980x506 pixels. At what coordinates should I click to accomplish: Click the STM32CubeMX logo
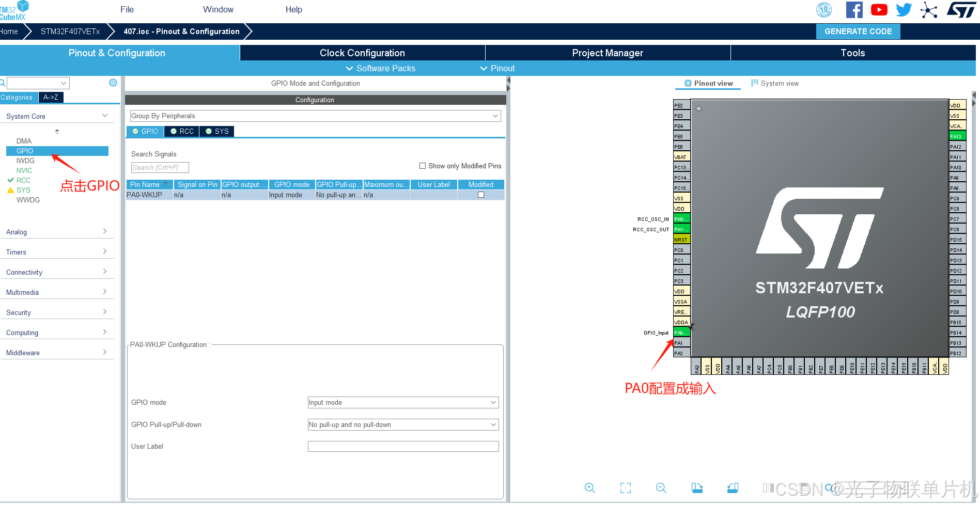[x=14, y=11]
